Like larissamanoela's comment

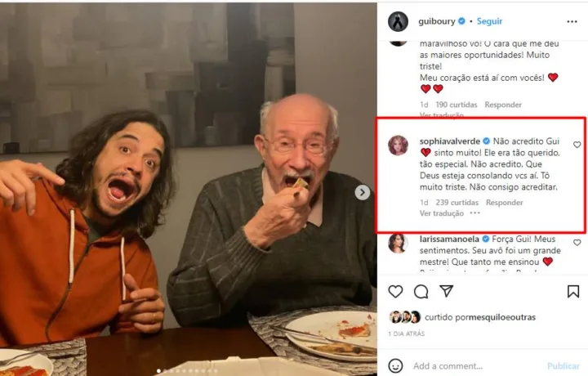tap(577, 243)
